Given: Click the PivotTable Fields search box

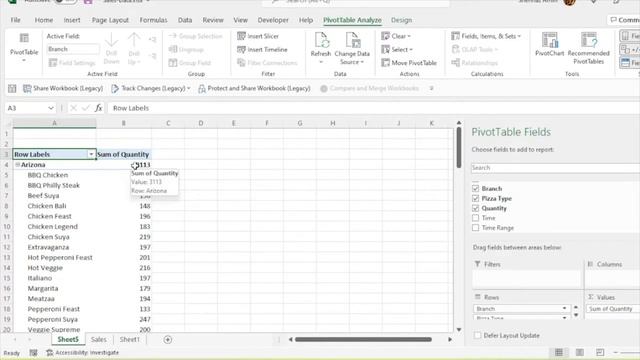Looking at the screenshot, I should click(x=555, y=168).
